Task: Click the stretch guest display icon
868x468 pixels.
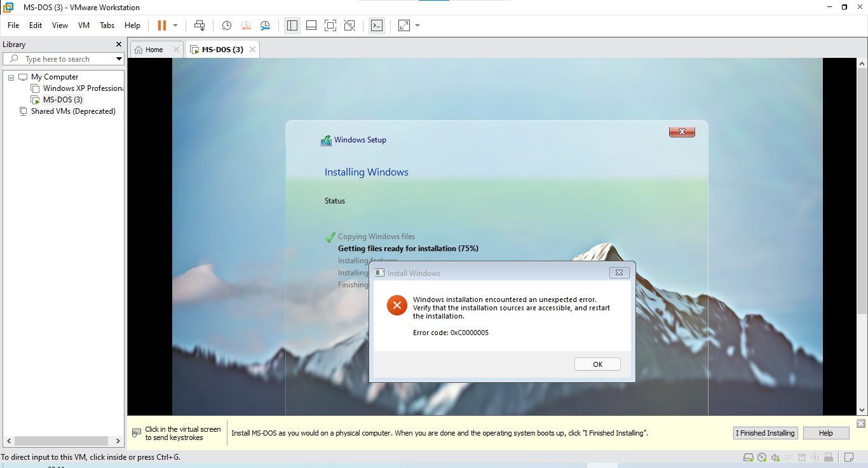Action: pyautogui.click(x=404, y=25)
